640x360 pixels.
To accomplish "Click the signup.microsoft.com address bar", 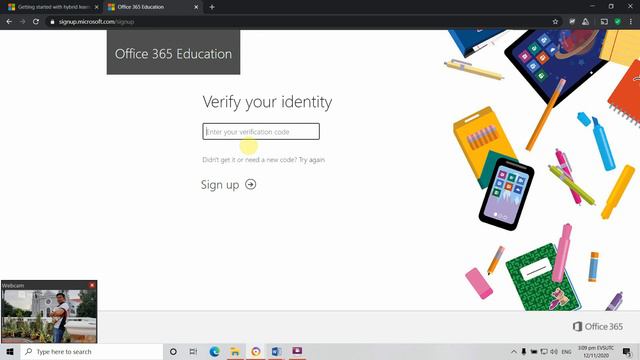I will (302, 22).
